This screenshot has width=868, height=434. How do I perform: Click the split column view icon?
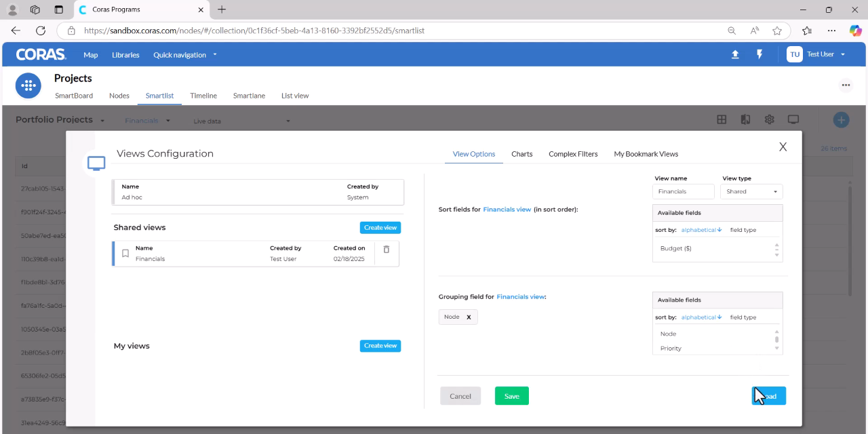pyautogui.click(x=745, y=119)
